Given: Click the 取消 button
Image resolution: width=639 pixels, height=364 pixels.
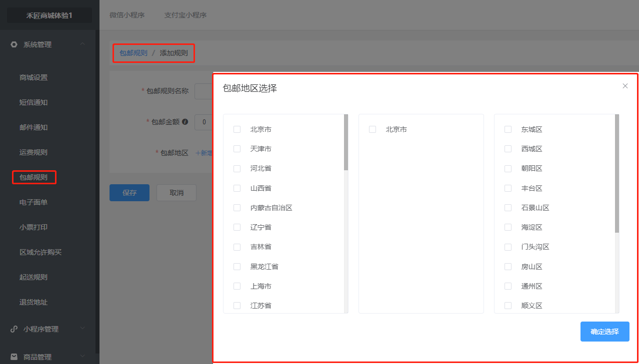Looking at the screenshot, I should point(176,193).
